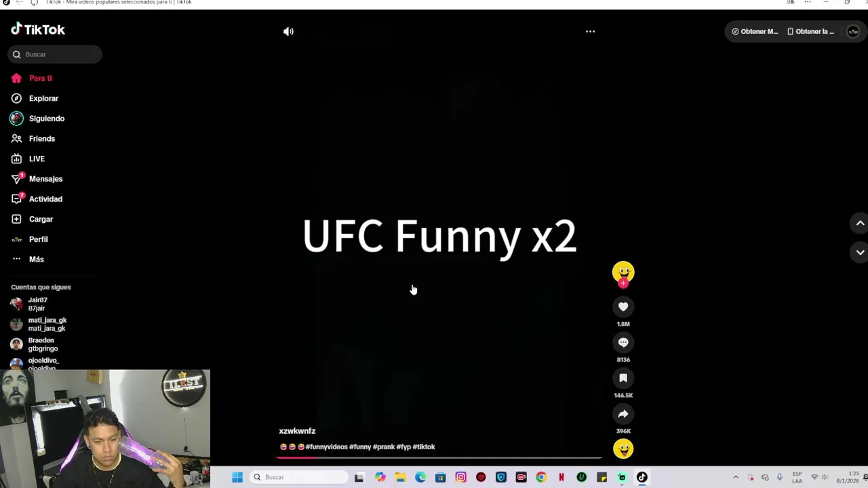Open the Para ti feed

(x=40, y=78)
